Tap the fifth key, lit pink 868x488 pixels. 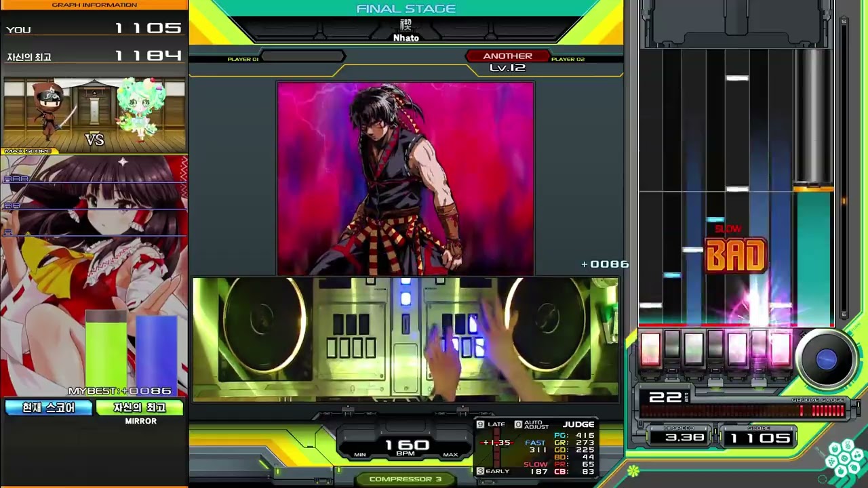737,348
